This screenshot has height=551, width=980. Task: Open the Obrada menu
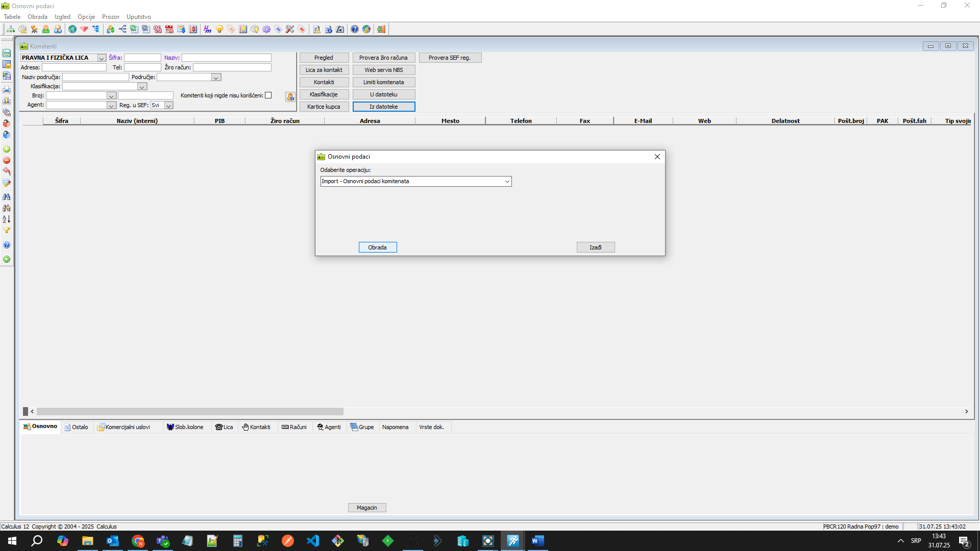pyautogui.click(x=37, y=17)
